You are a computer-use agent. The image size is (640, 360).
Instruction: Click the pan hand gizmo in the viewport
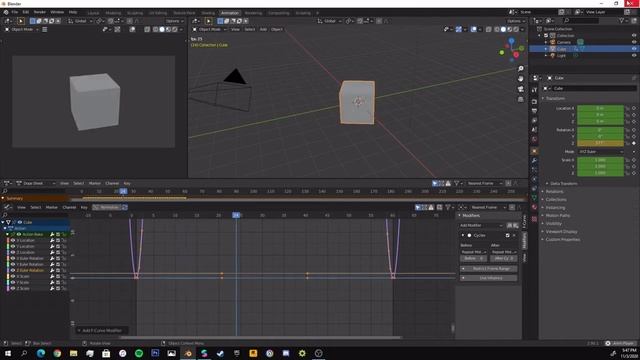[x=520, y=78]
